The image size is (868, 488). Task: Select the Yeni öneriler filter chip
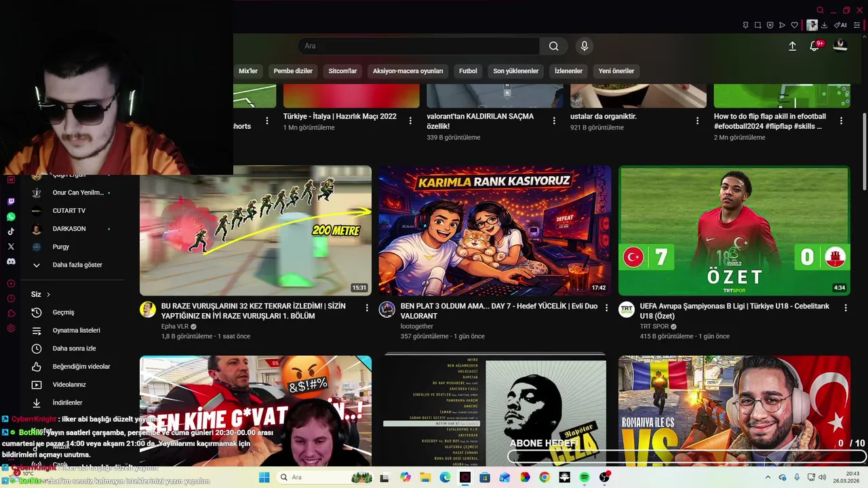click(x=616, y=71)
